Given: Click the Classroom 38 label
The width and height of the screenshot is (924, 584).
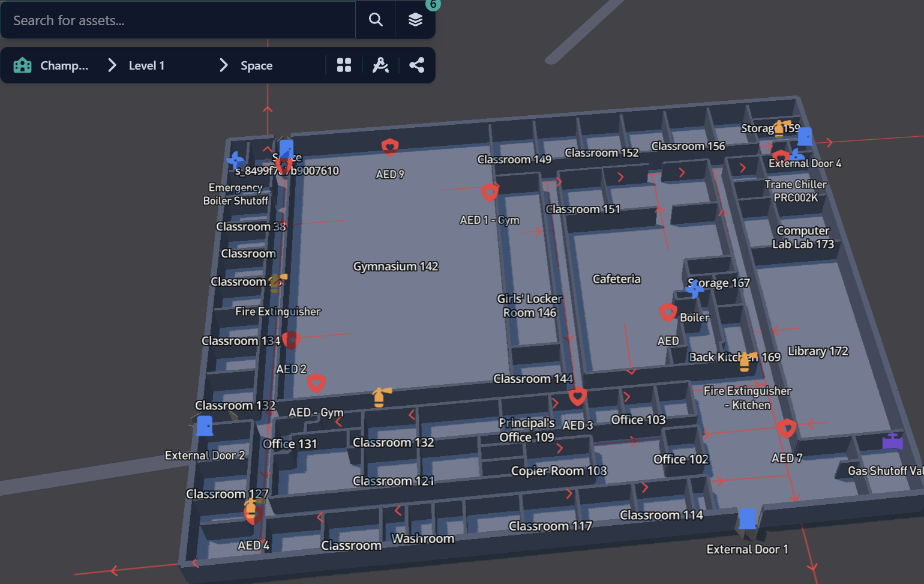Looking at the screenshot, I should [251, 227].
